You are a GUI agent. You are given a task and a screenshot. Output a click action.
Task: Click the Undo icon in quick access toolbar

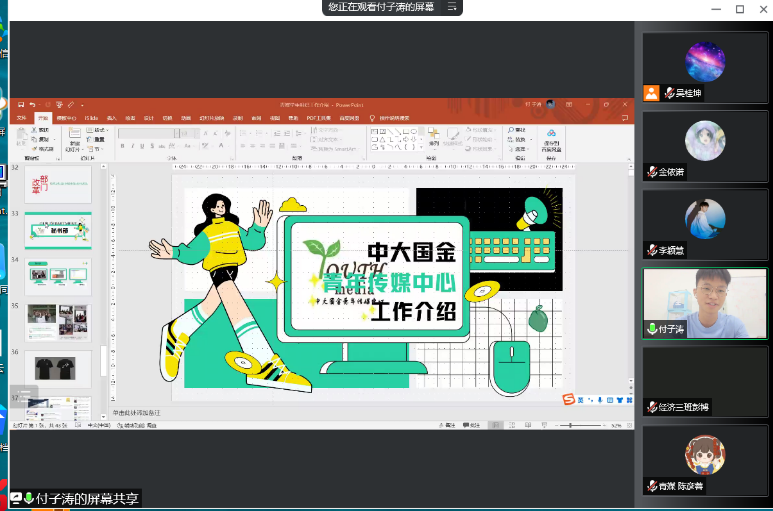33,104
